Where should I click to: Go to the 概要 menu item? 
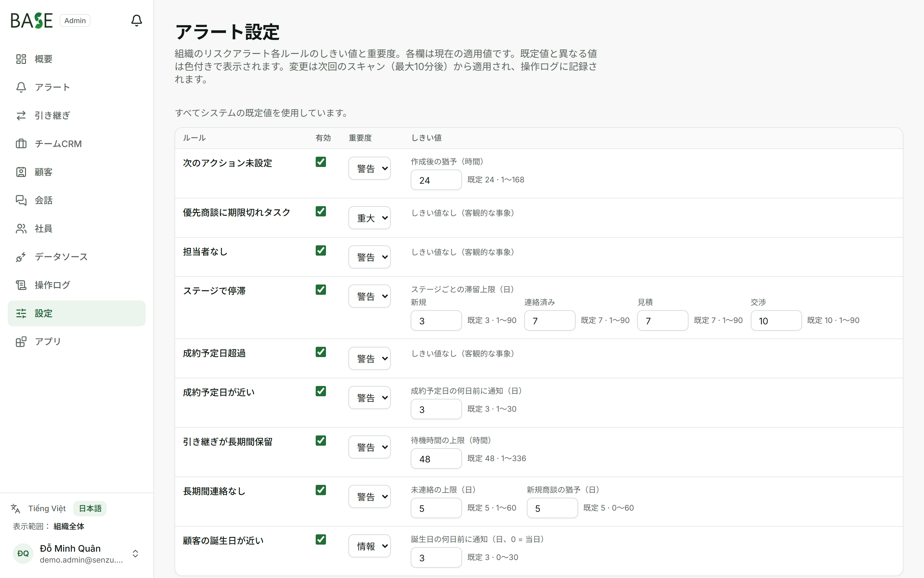click(x=76, y=59)
